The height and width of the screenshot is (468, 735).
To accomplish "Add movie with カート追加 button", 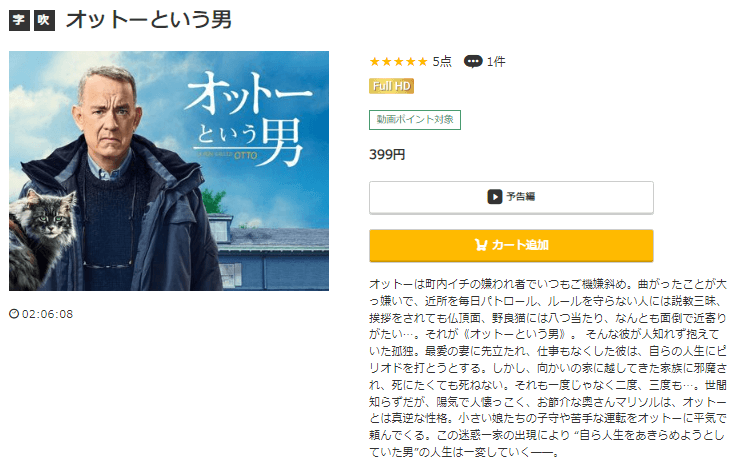I will click(511, 245).
